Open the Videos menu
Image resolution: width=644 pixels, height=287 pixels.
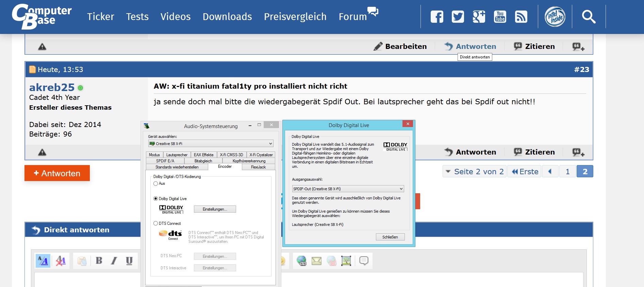[x=176, y=17]
